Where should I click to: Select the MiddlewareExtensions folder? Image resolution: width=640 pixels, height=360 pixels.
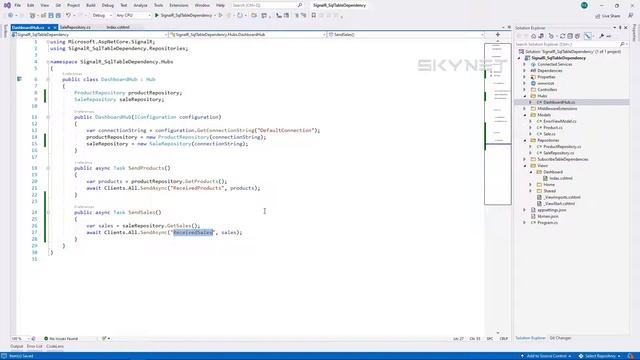pyautogui.click(x=557, y=109)
